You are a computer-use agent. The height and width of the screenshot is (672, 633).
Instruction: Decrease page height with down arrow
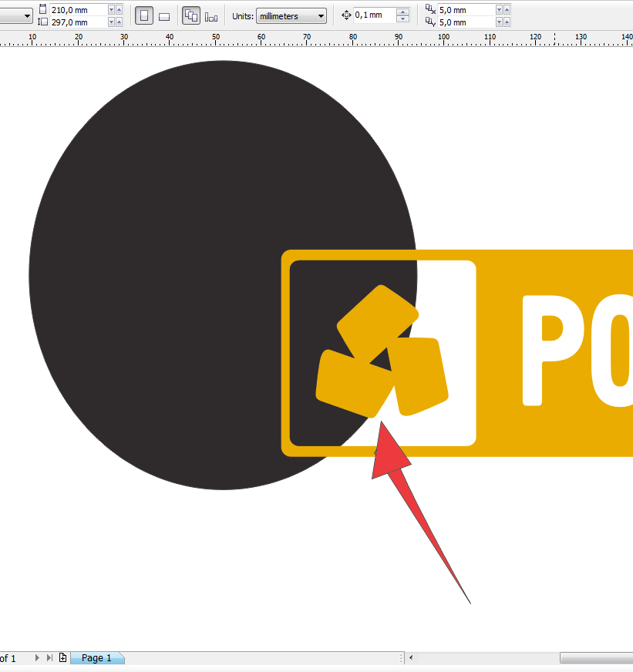coord(112,22)
